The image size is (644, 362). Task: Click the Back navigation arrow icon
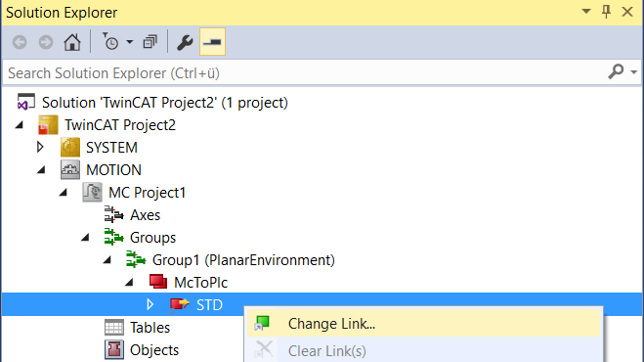click(x=20, y=42)
